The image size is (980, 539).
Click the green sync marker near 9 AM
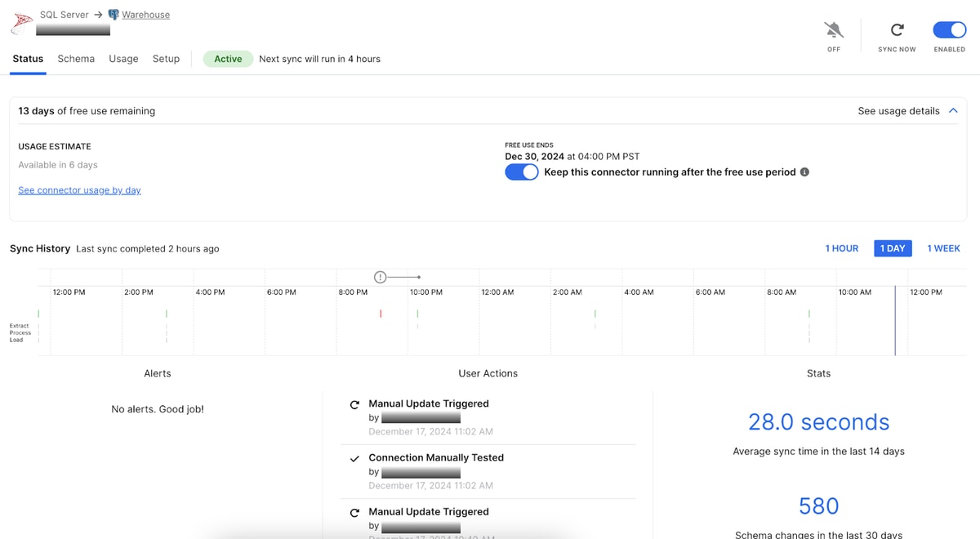pos(809,314)
